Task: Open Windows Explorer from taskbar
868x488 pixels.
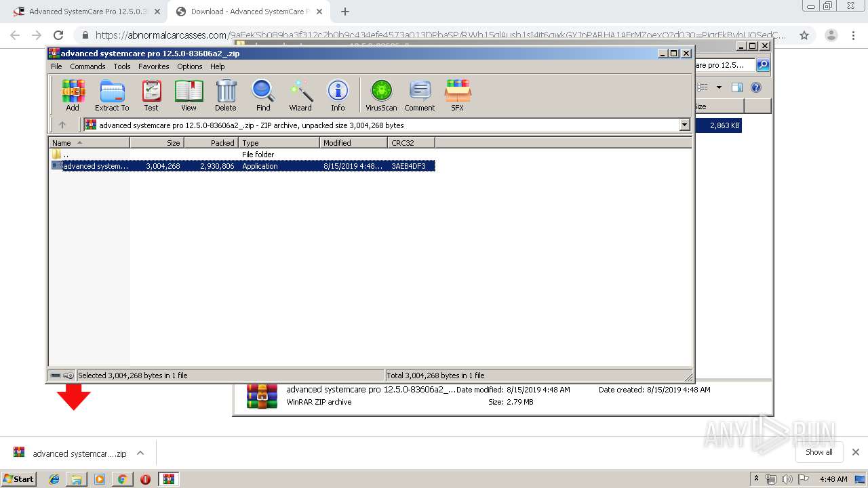Action: coord(77,479)
